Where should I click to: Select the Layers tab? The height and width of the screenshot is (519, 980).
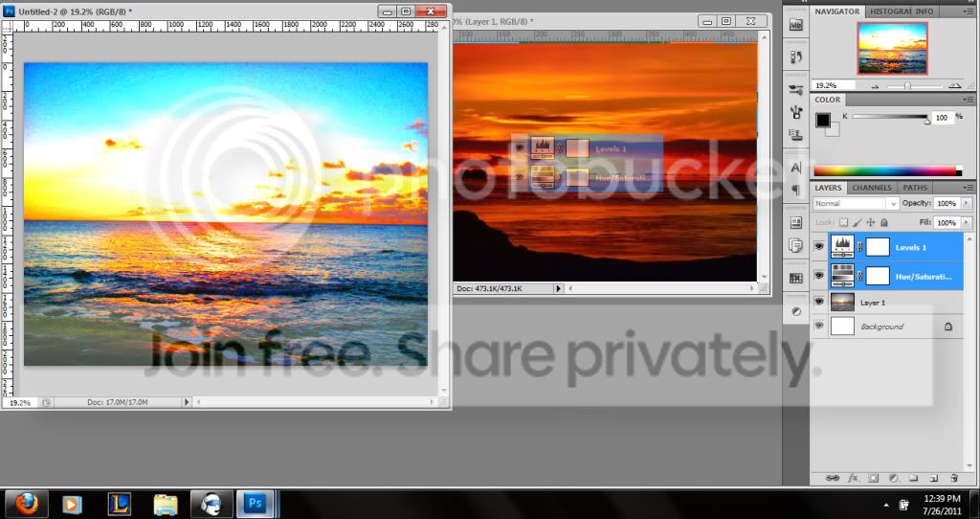point(828,188)
